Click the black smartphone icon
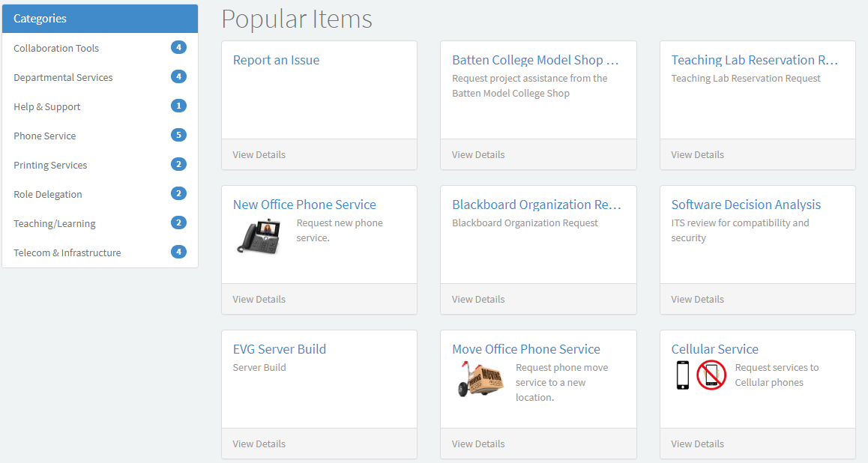Viewport: 868px width, 463px height. [x=682, y=375]
